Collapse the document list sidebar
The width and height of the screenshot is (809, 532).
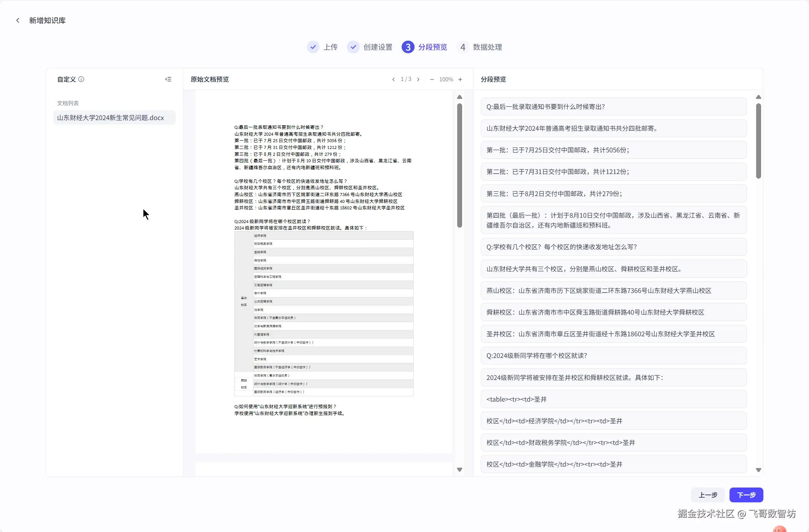point(168,79)
